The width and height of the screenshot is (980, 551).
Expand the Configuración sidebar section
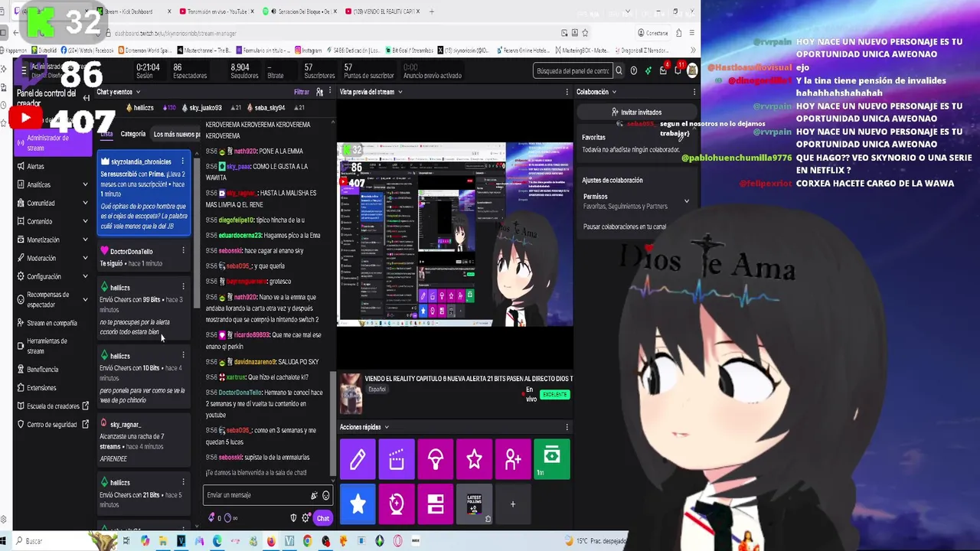(85, 276)
